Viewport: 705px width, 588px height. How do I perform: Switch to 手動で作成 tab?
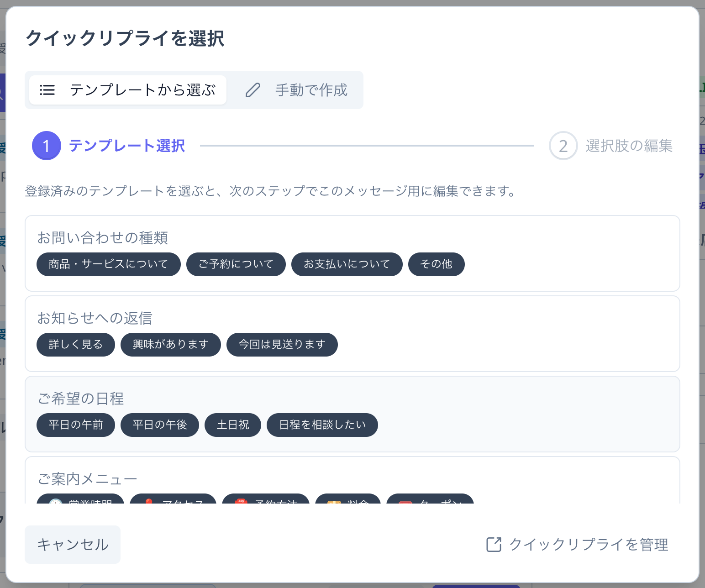point(297,90)
